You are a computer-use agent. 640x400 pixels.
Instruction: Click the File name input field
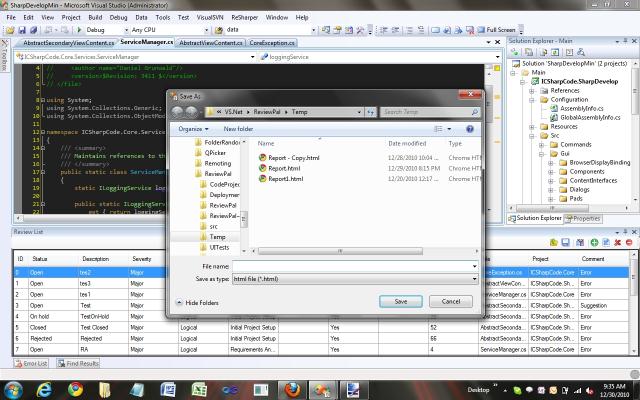pyautogui.click(x=355, y=266)
